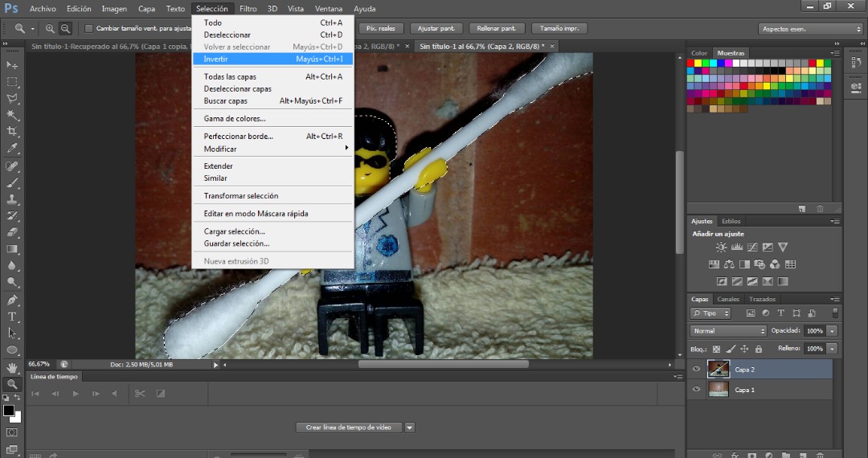Select the Polygonal Lasso tool
This screenshot has height=458, width=868.
pos(11,99)
